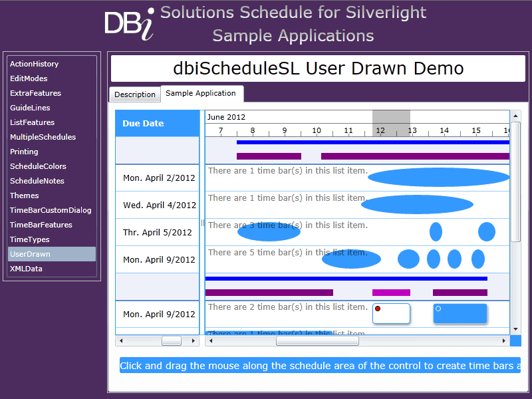
Task: Click 'There are 5 time bar(s)' text
Action: pyautogui.click(x=288, y=253)
